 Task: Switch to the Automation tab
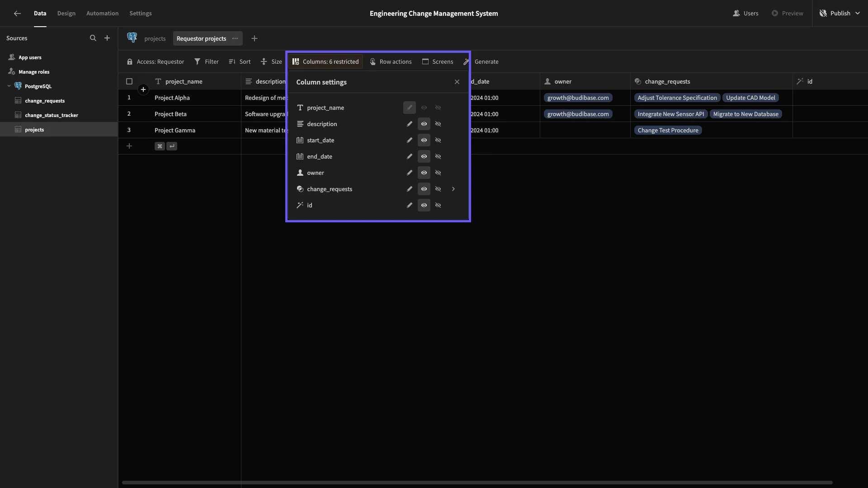pyautogui.click(x=103, y=14)
